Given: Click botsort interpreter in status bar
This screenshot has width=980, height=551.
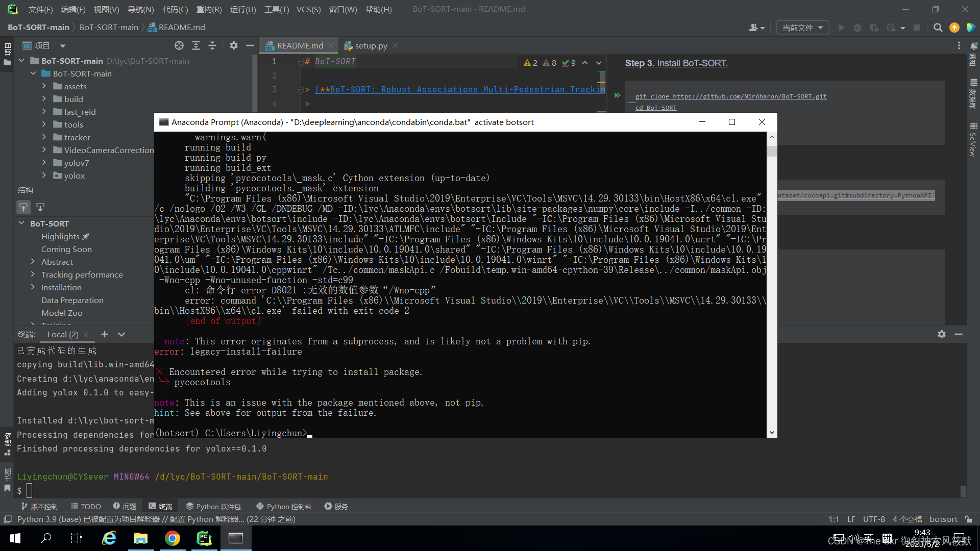Looking at the screenshot, I should tap(943, 519).
